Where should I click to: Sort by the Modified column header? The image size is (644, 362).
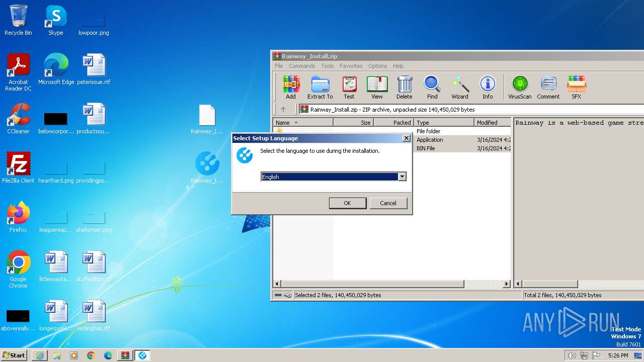click(x=493, y=122)
